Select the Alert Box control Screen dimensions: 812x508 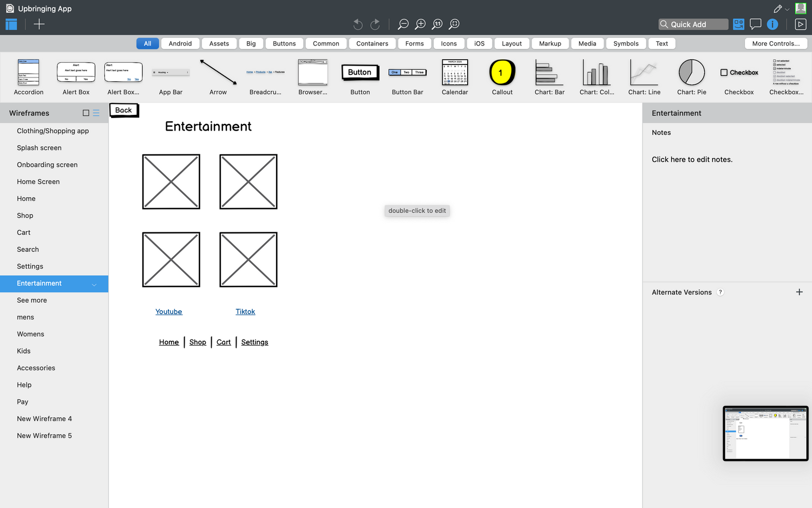[x=76, y=77]
